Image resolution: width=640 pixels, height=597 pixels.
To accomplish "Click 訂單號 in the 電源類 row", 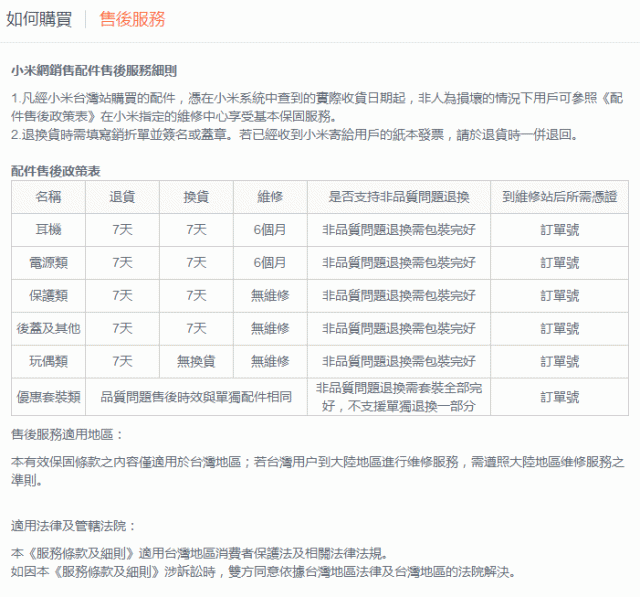I will 560,263.
